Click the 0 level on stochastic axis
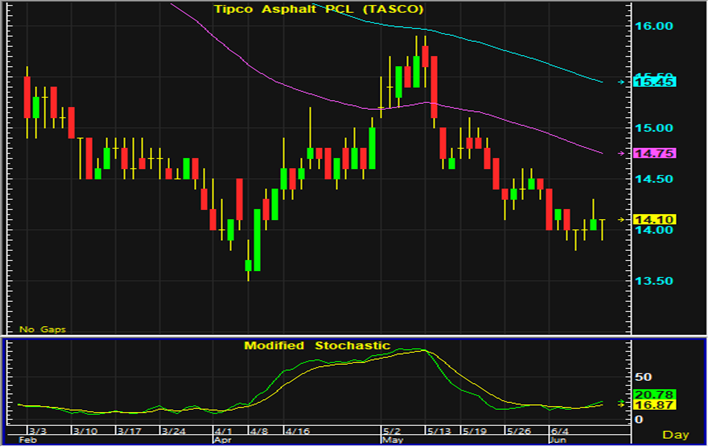Image resolution: width=709 pixels, height=447 pixels. pos(638,419)
